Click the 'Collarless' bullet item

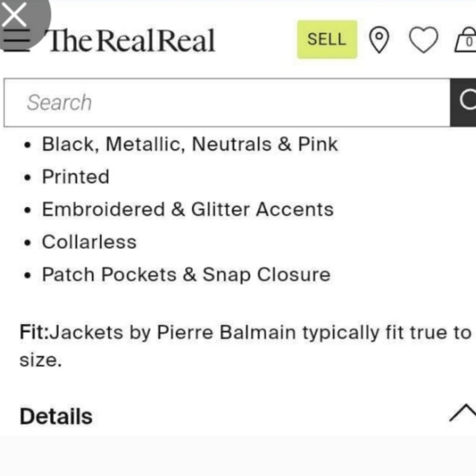(89, 242)
